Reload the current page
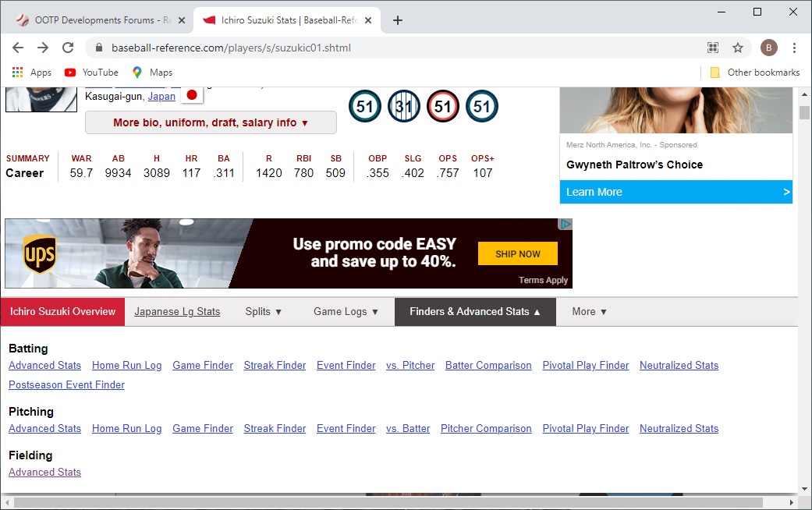This screenshot has height=510, width=812. [68, 48]
